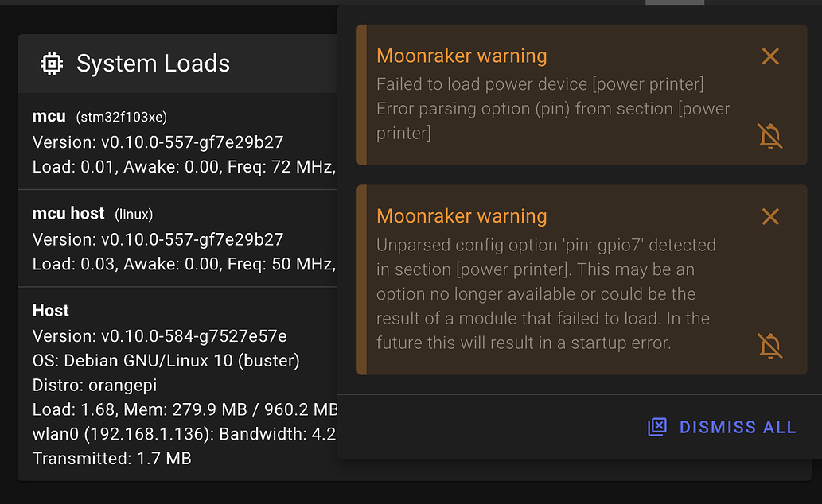
Task: Click the System Loads panel title
Action: pyautogui.click(x=153, y=64)
